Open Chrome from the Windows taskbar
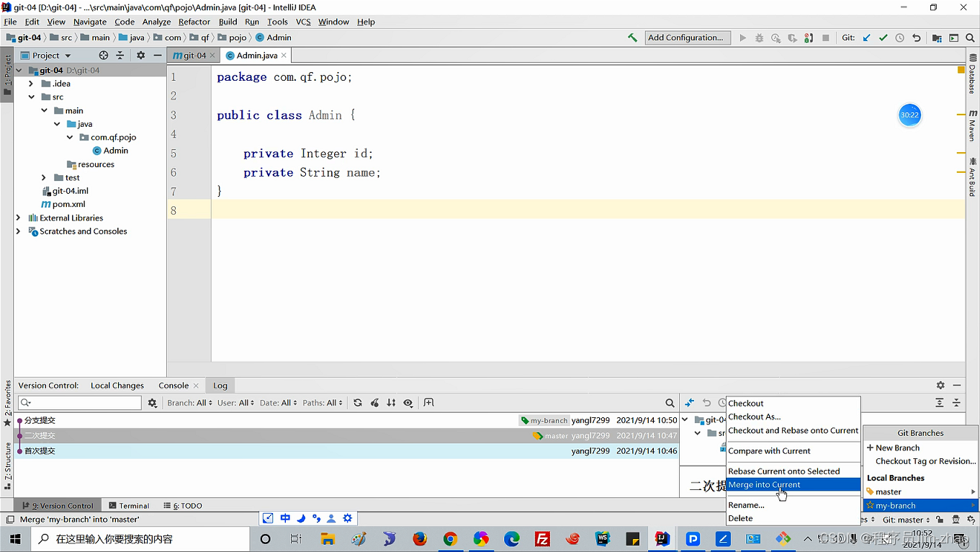Viewport: 980px width, 552px height. [450, 538]
